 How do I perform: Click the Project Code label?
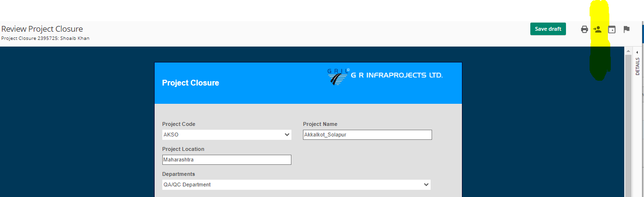coord(179,124)
